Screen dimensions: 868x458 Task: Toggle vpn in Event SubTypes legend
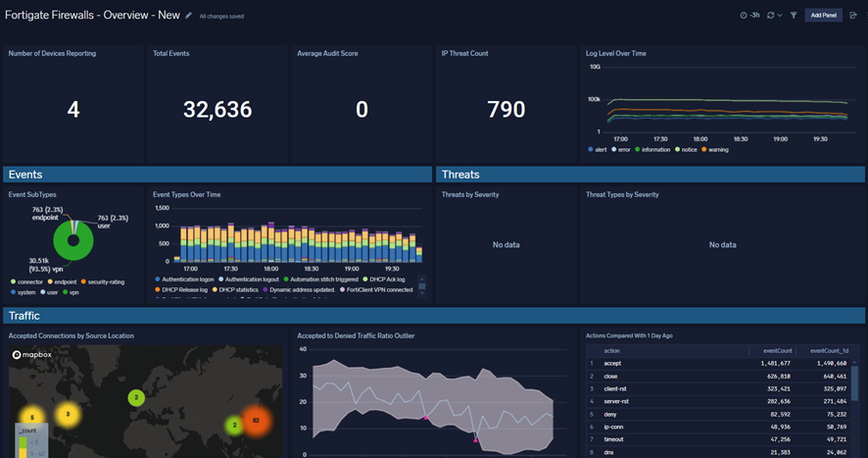click(71, 292)
